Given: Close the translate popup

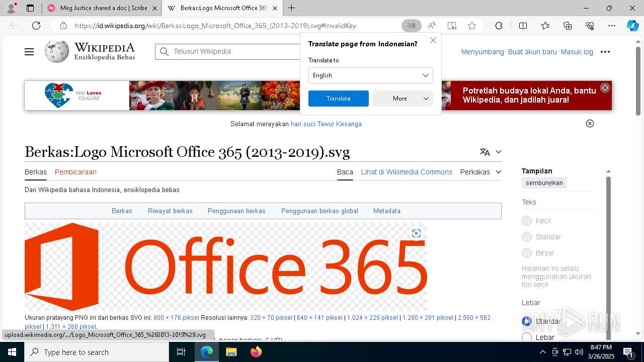Looking at the screenshot, I should tap(433, 40).
